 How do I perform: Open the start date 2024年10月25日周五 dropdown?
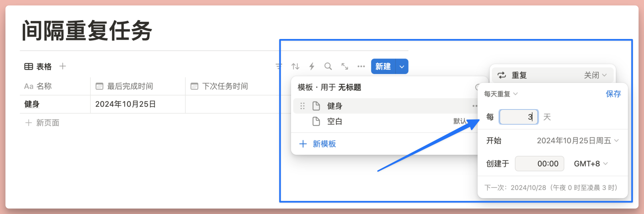(x=578, y=141)
